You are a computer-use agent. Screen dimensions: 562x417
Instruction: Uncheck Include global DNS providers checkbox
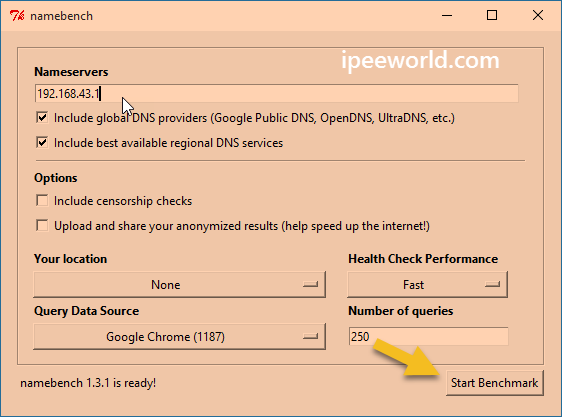42,118
